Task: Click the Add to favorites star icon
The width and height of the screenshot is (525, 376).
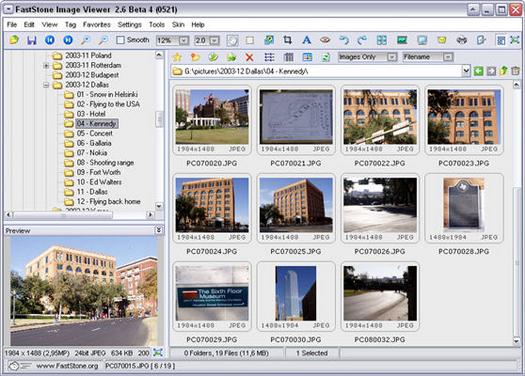Action: [x=177, y=57]
